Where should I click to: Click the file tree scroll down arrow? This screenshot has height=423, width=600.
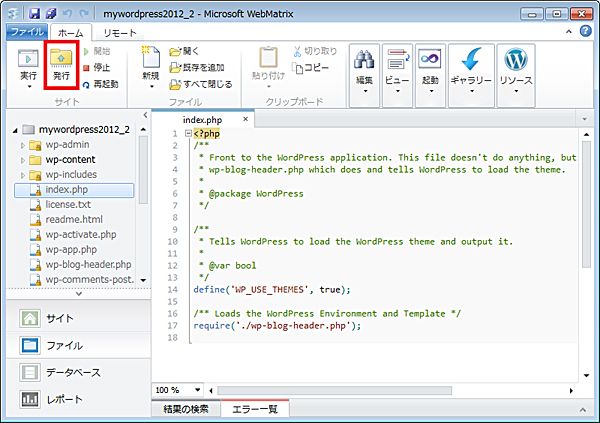tap(143, 280)
